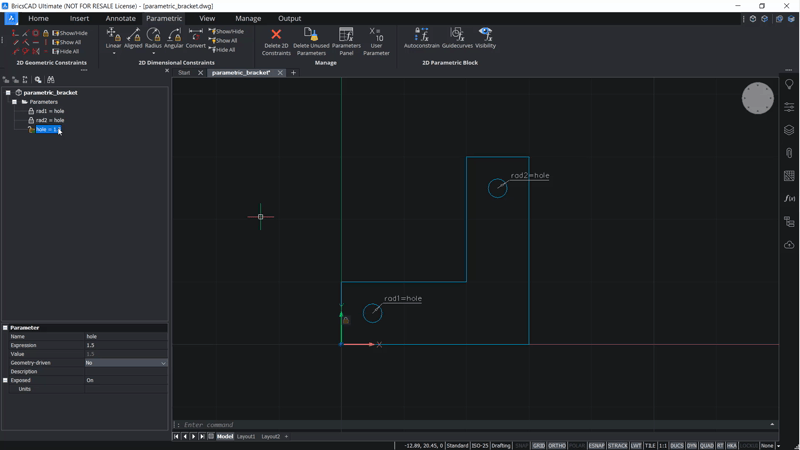Click the Linear dimensional constraint tool

coord(113,38)
